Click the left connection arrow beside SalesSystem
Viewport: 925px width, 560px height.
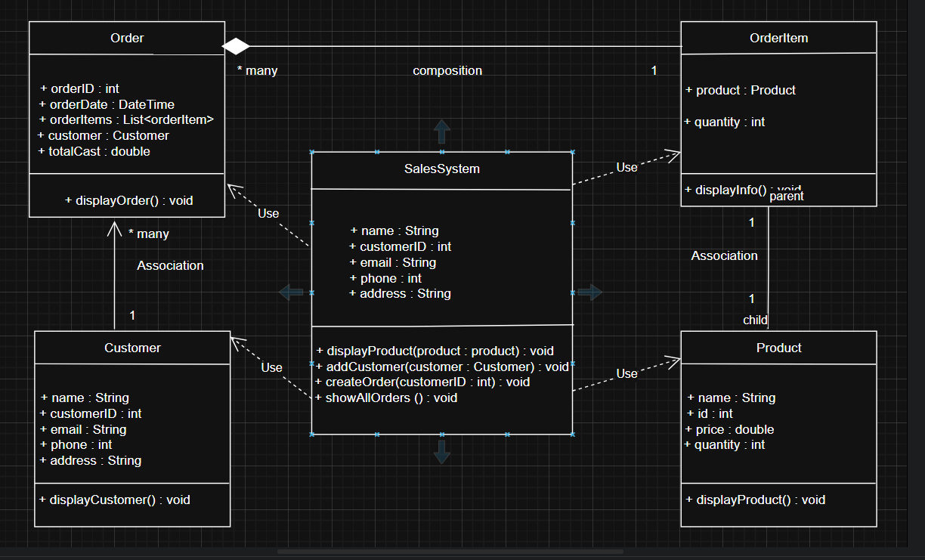click(x=291, y=292)
